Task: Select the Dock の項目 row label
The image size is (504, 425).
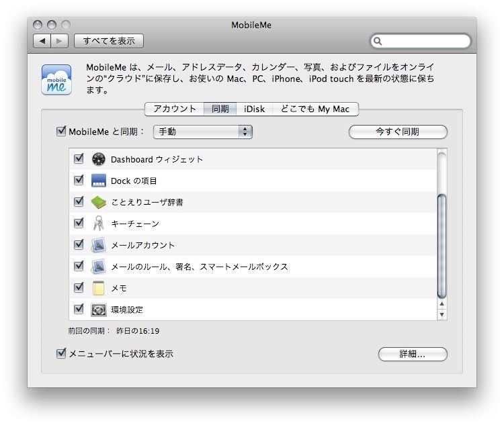Action: pos(134,181)
